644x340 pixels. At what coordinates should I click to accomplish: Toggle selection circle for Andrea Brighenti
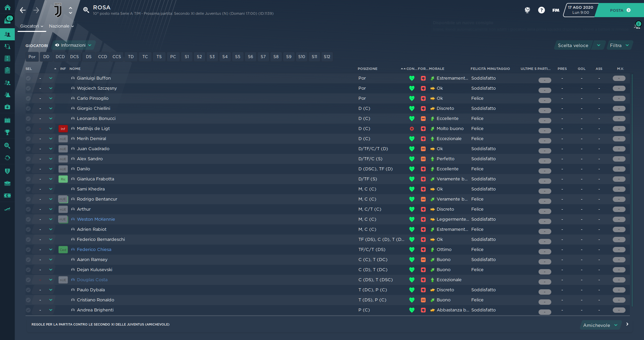point(28,310)
